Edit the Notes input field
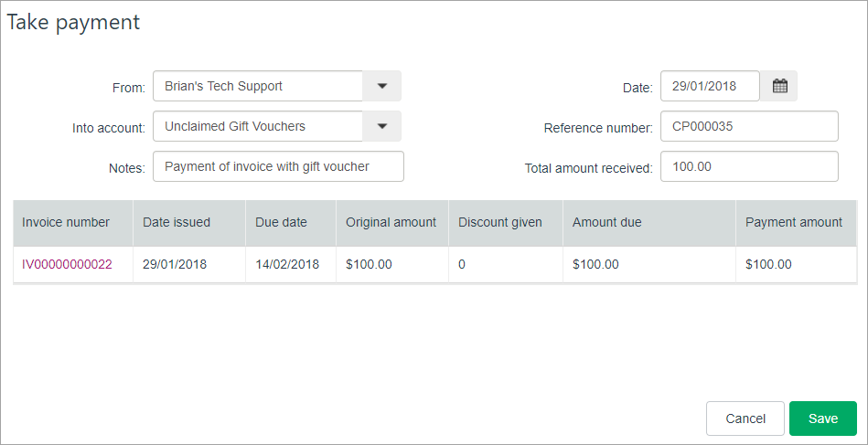868x445 pixels. (x=278, y=166)
